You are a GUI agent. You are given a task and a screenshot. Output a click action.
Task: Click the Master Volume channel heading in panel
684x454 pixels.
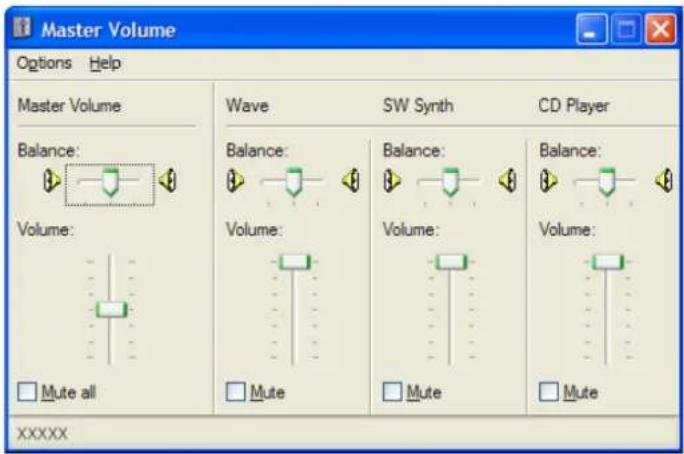click(x=69, y=106)
